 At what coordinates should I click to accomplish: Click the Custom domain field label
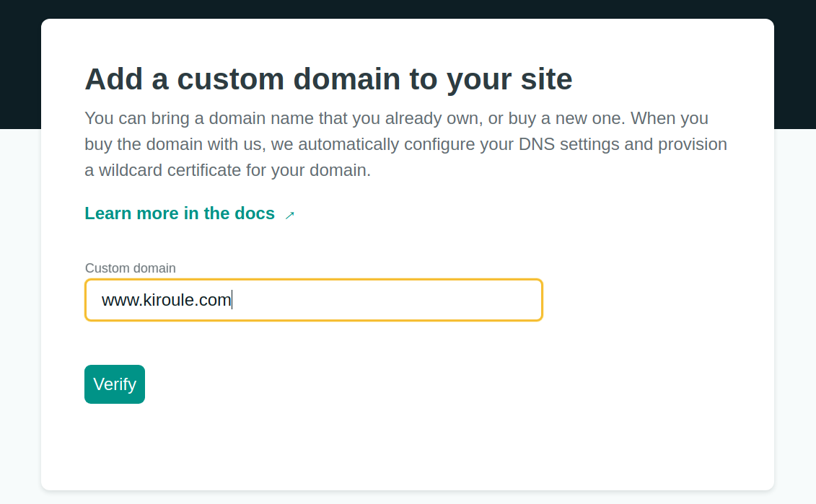click(x=130, y=268)
